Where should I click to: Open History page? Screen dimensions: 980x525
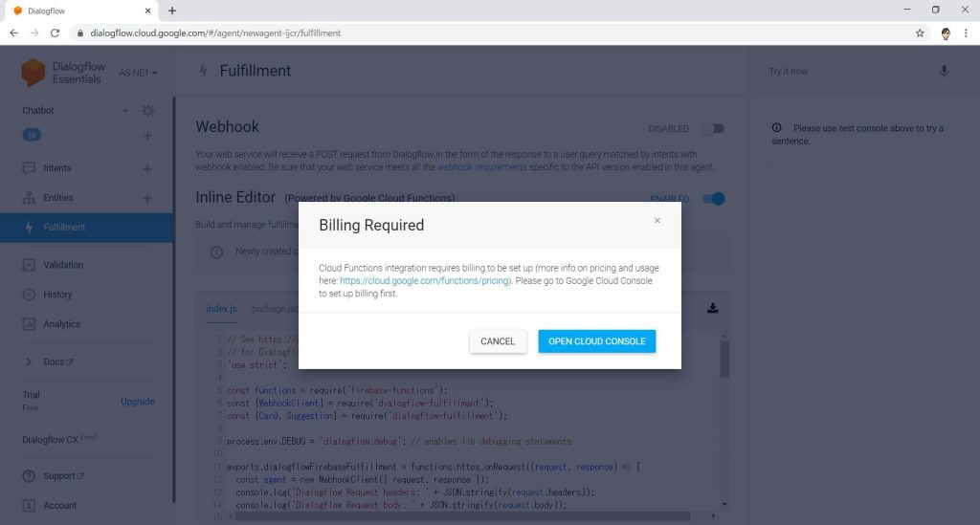click(x=57, y=294)
